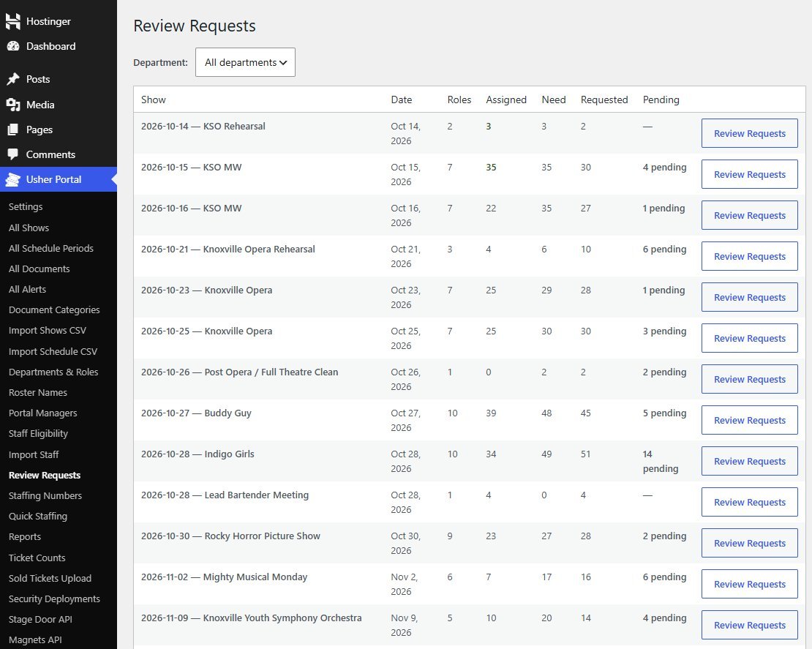Open All Documents submenu
Screen dimensions: 812x649
pyautogui.click(x=39, y=269)
